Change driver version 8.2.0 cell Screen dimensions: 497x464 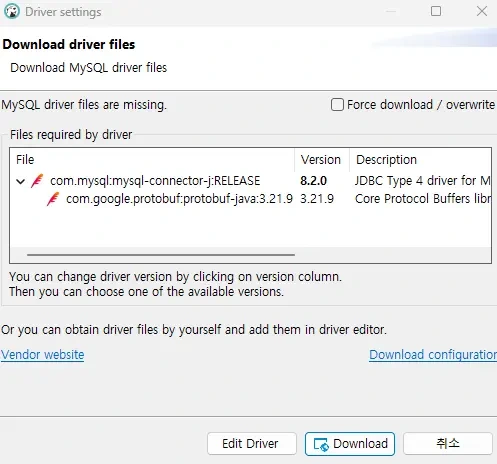(x=314, y=181)
